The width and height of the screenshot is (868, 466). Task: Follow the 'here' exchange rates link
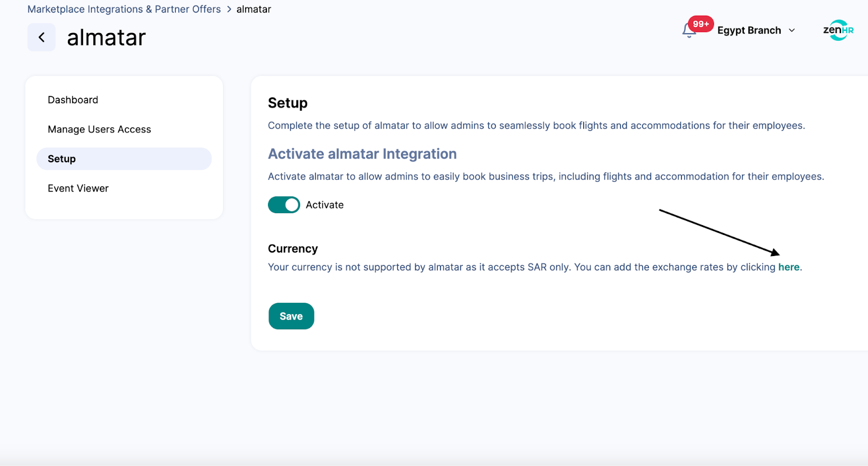(789, 267)
